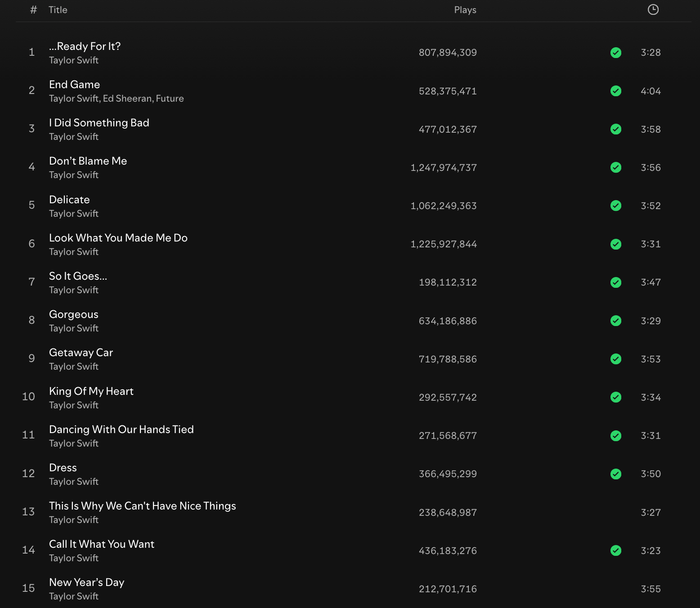Toggle saved checkmark for I Did Something Bad
Viewport: 700px width, 608px height.
pyautogui.click(x=616, y=129)
